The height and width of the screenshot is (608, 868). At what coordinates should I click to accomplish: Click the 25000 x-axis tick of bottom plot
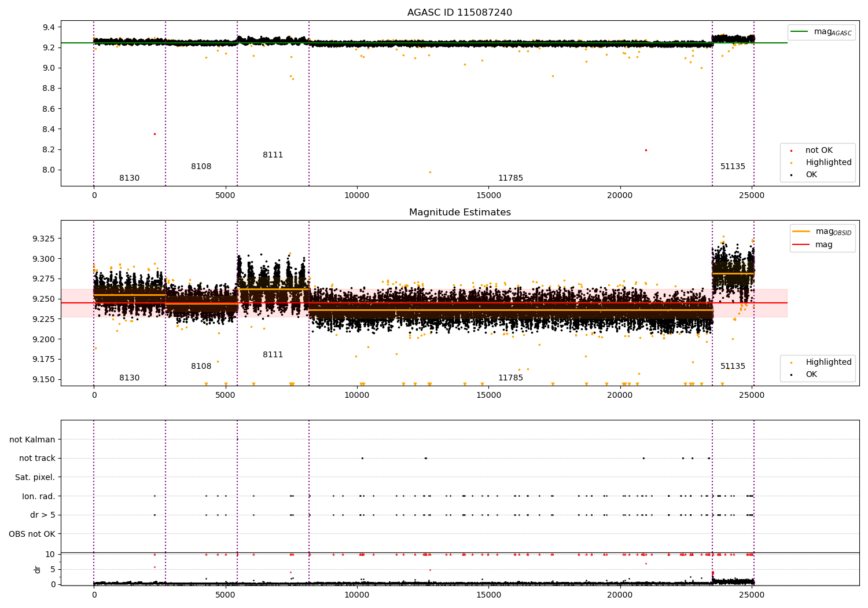pos(752,595)
